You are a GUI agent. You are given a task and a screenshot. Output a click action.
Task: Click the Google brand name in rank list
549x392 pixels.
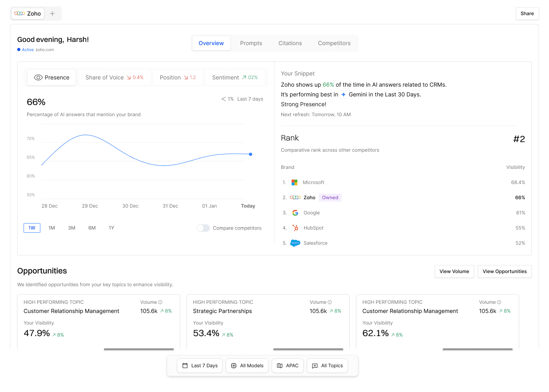click(x=312, y=213)
